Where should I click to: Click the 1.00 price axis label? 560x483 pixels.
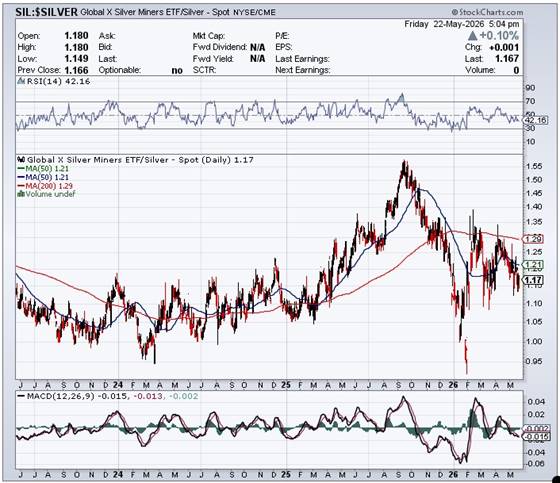coord(534,342)
